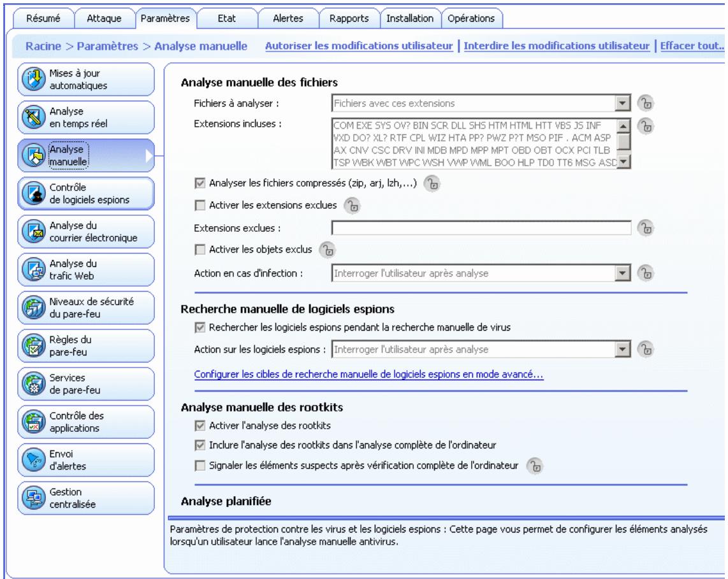Open Analyse du trafic Web settings page

(x=86, y=269)
